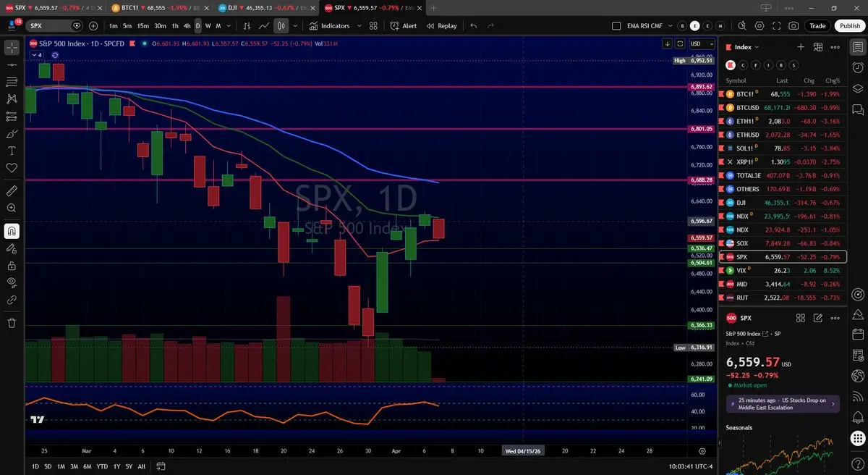Toggle auto-fit scale button beside USD
The height and width of the screenshot is (475, 868).
coord(680,43)
